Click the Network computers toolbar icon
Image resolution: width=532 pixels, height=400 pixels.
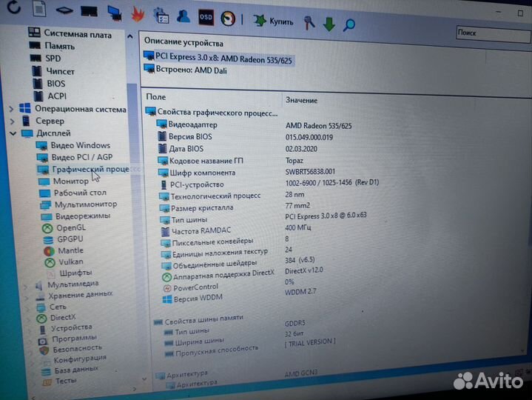point(115,13)
